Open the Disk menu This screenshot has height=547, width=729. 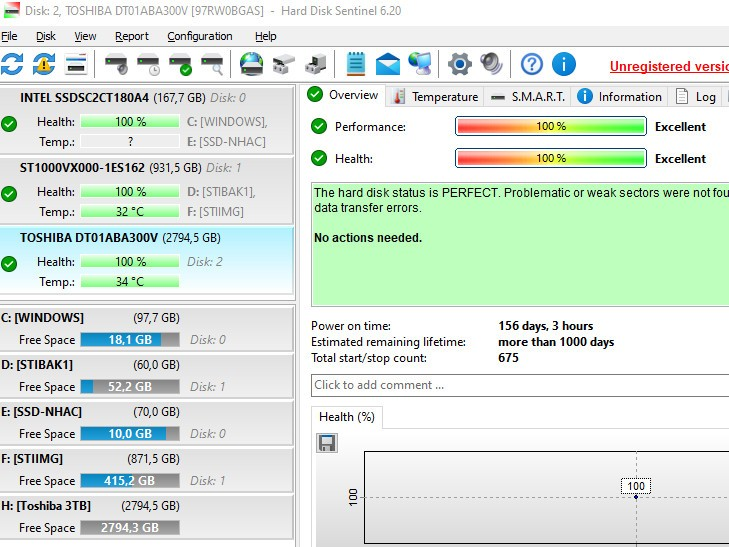[x=46, y=36]
